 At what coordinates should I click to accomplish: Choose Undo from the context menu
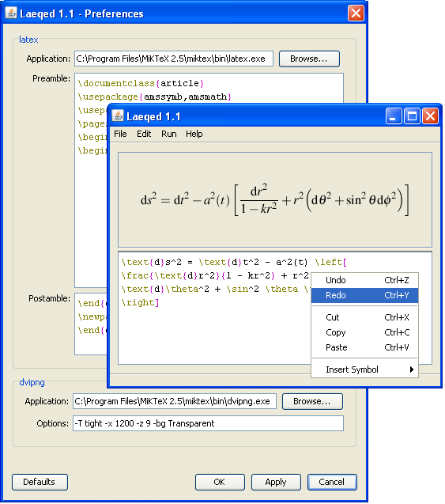coord(364,280)
